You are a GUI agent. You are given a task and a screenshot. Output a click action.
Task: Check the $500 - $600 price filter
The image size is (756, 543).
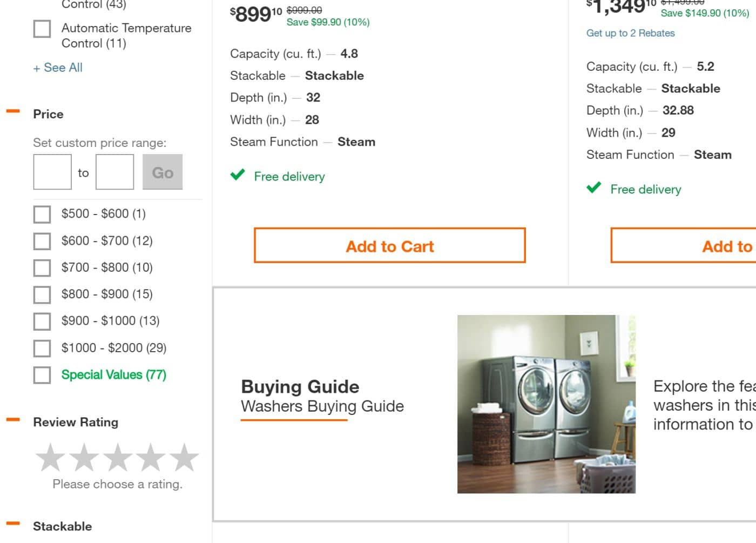[42, 214]
